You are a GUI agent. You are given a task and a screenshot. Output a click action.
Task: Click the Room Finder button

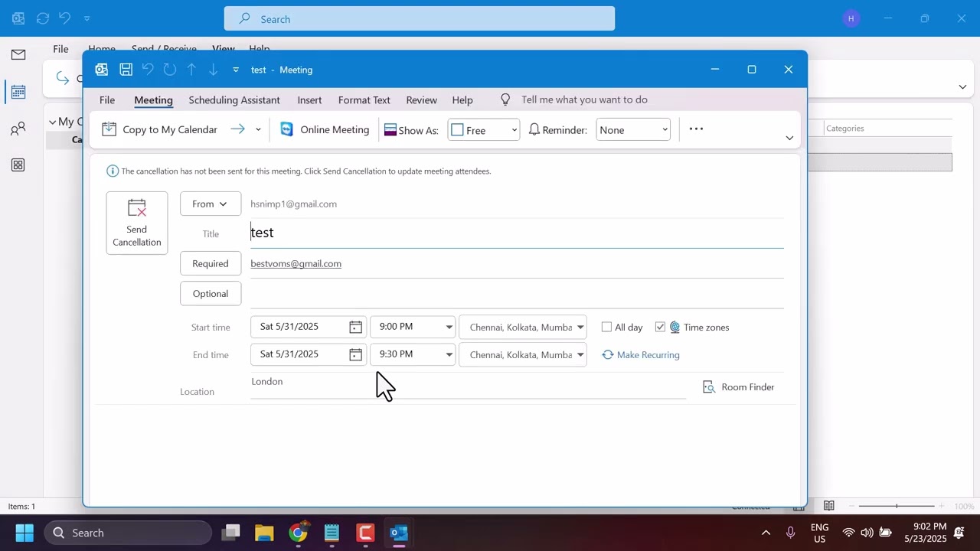(739, 387)
